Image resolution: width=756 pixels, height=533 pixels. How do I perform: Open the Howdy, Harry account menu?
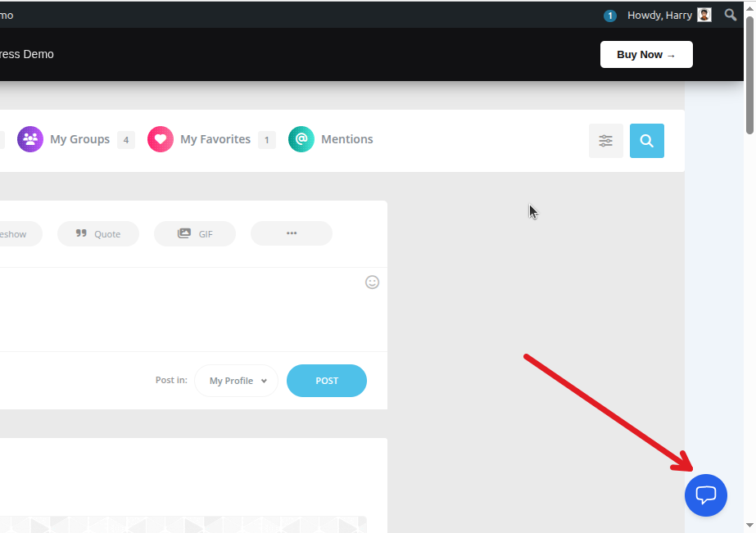[659, 15]
